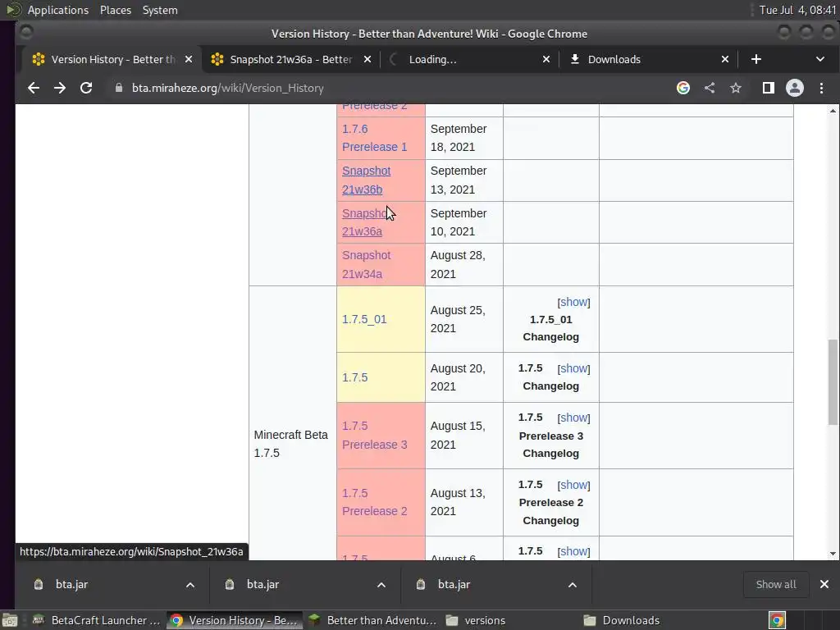Open the Google icon in the address bar
The image size is (840, 630).
pos(683,88)
